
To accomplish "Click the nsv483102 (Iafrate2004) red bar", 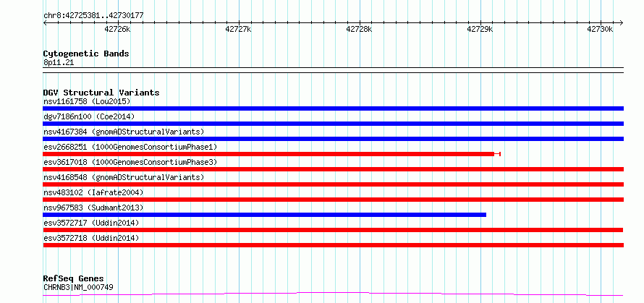I will (333, 200).
